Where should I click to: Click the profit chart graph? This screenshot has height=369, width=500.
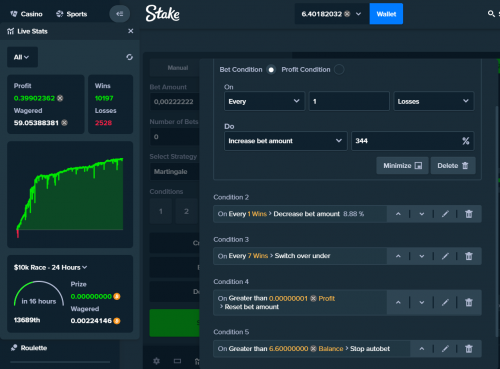coord(70,195)
